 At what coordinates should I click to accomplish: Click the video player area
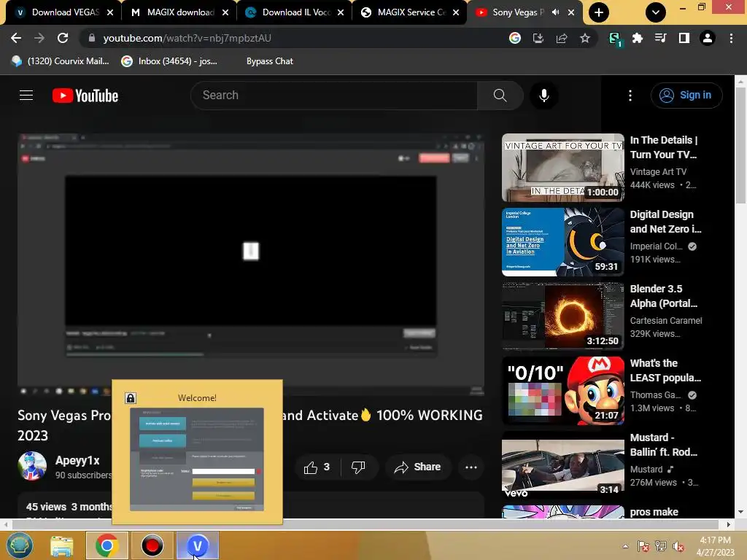[251, 264]
